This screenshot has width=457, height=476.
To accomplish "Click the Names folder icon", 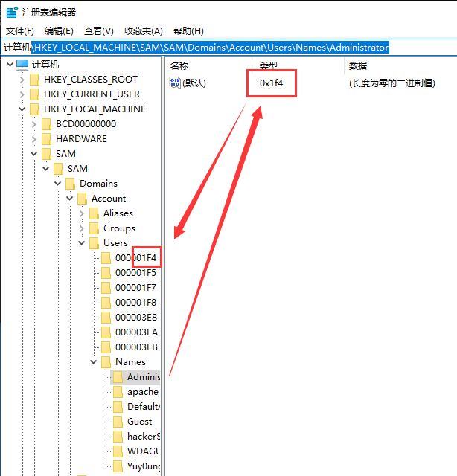I will [106, 362].
